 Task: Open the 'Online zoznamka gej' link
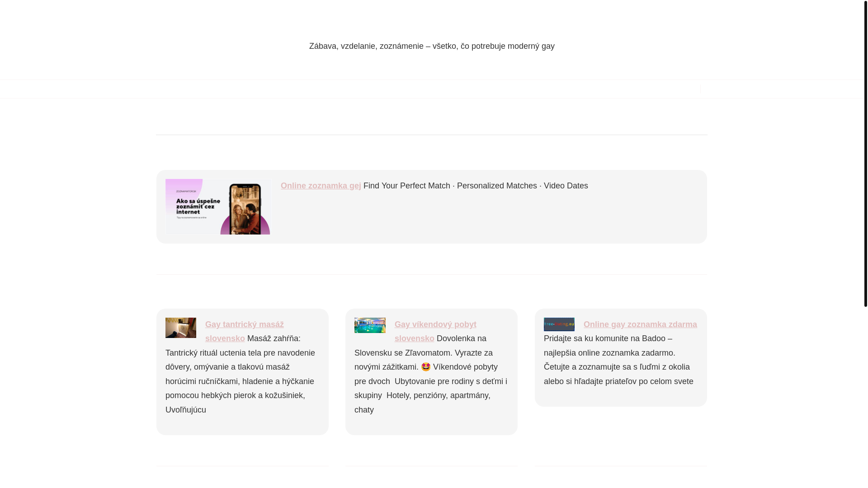321,186
